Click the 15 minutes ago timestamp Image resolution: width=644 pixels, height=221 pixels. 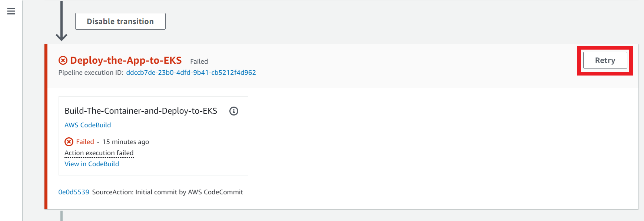click(126, 142)
